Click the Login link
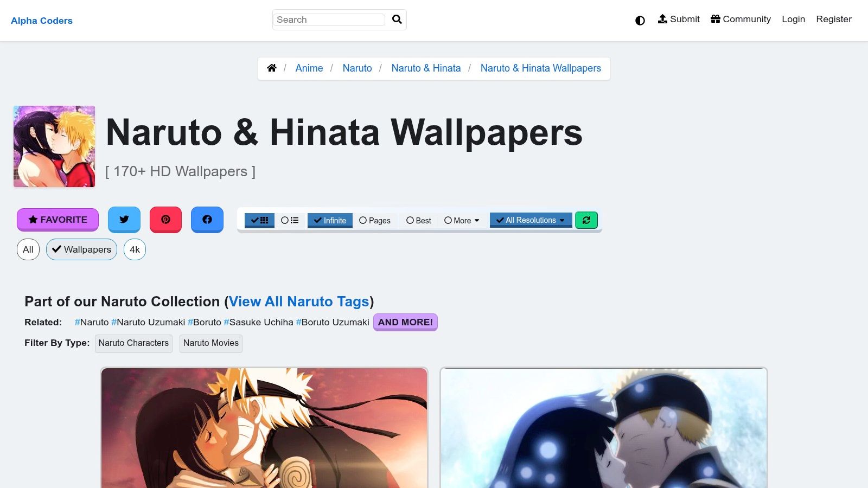 coord(793,19)
